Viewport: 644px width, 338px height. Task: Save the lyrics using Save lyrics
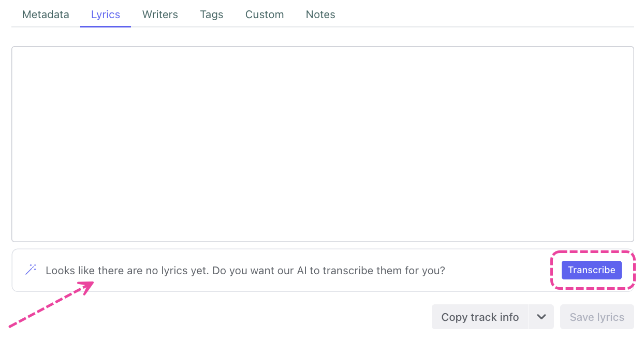click(x=597, y=317)
